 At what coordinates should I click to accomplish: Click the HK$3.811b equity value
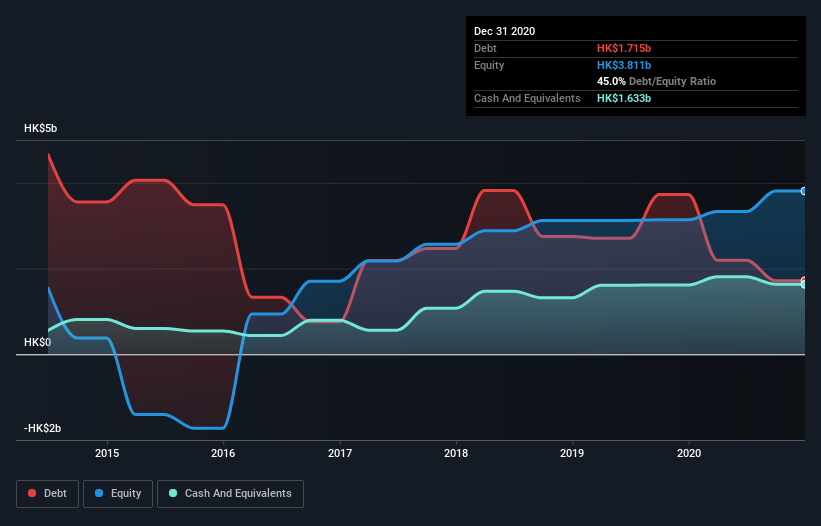pyautogui.click(x=624, y=65)
